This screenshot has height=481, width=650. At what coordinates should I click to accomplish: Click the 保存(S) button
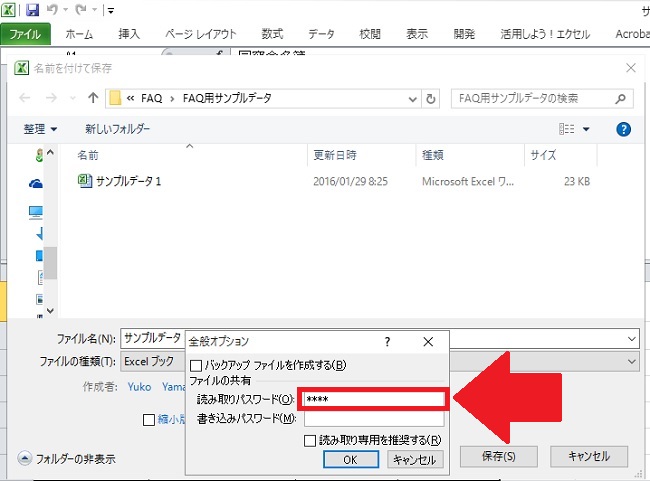pos(499,457)
